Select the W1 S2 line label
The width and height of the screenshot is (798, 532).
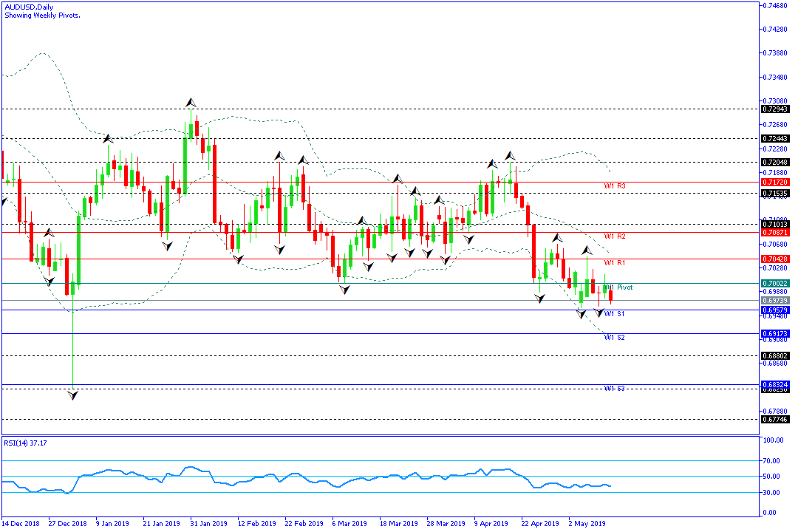click(615, 338)
